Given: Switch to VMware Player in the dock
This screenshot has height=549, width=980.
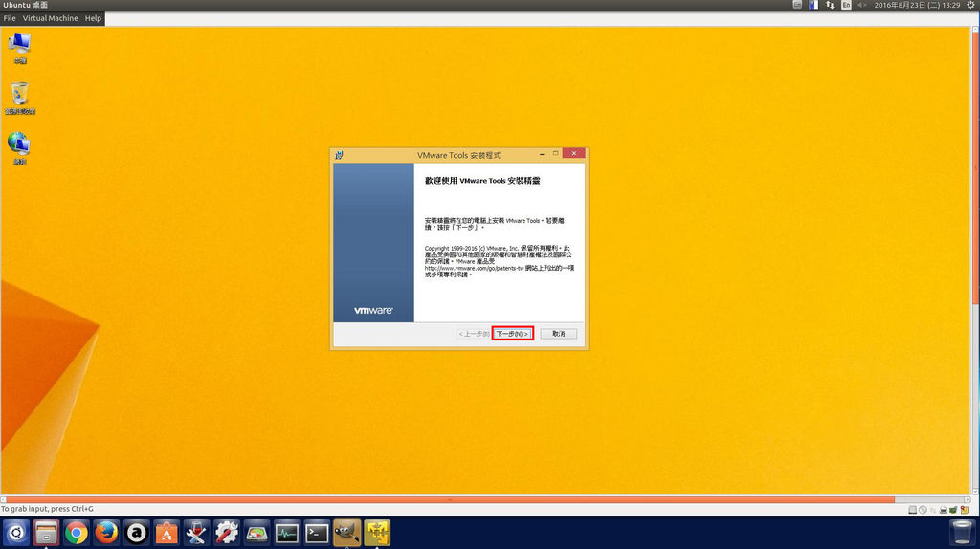Looking at the screenshot, I should tap(377, 533).
